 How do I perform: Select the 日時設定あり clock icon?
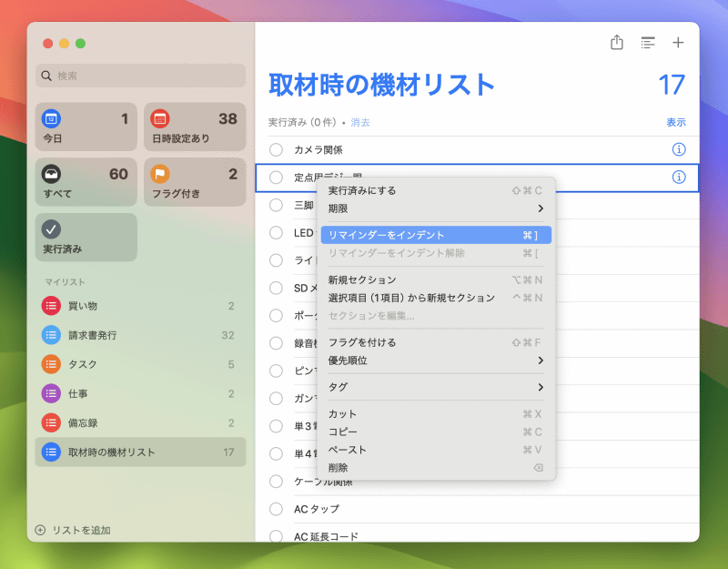(x=161, y=120)
